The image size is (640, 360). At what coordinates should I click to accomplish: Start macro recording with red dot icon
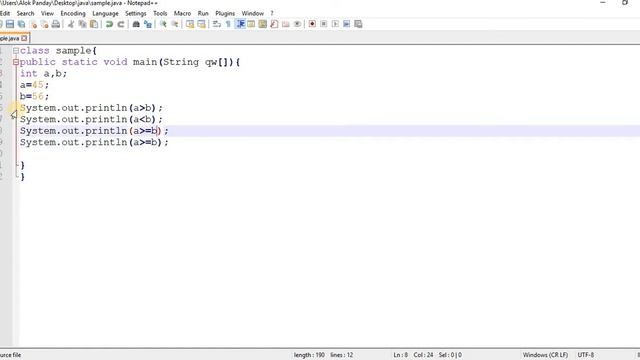pos(312,24)
